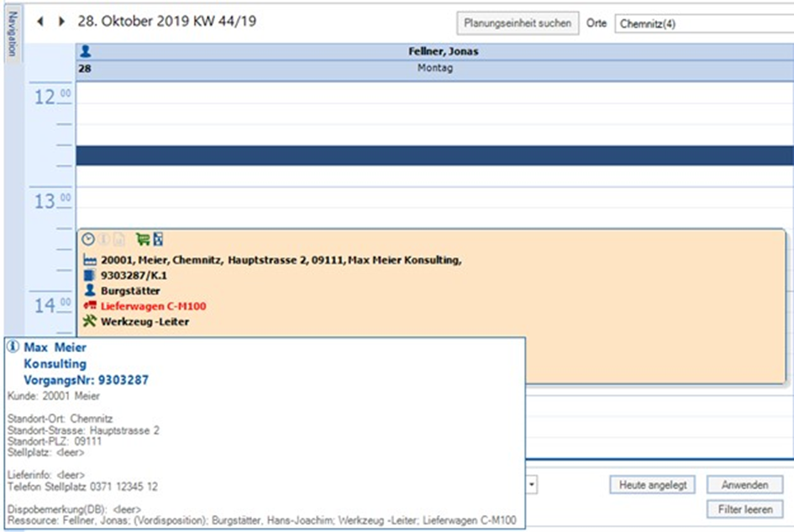Click the notebook icon beside 9303287/K.1
Viewport: 794px width, 532px height.
point(90,276)
